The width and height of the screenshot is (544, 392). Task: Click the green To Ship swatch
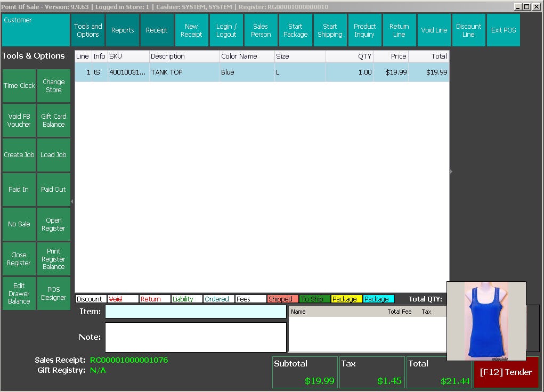(x=315, y=299)
